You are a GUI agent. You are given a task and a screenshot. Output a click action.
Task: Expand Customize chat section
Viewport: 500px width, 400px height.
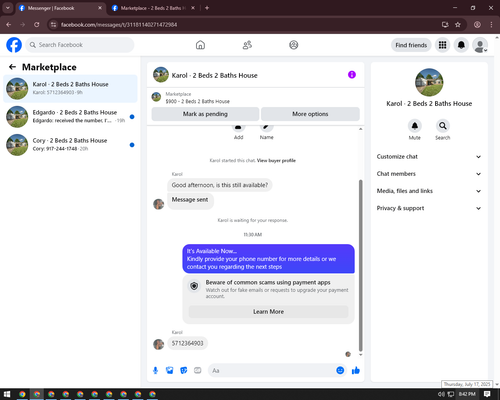coord(429,157)
